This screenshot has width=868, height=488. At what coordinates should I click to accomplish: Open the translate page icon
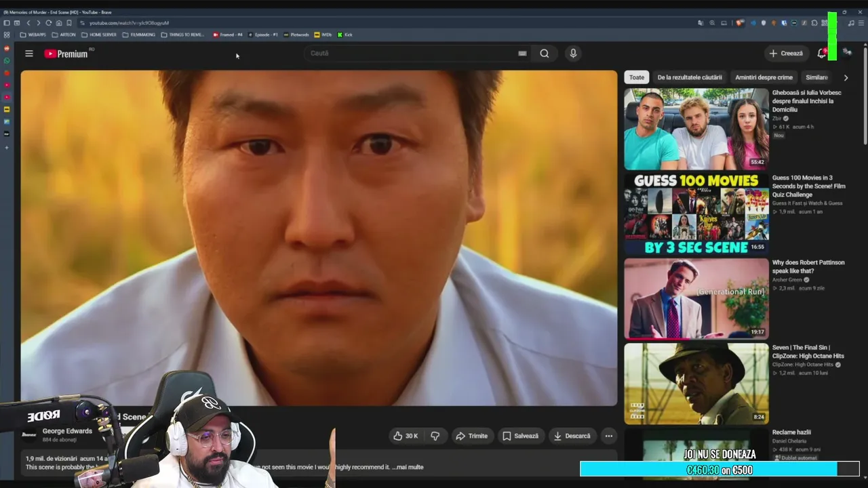pos(701,23)
